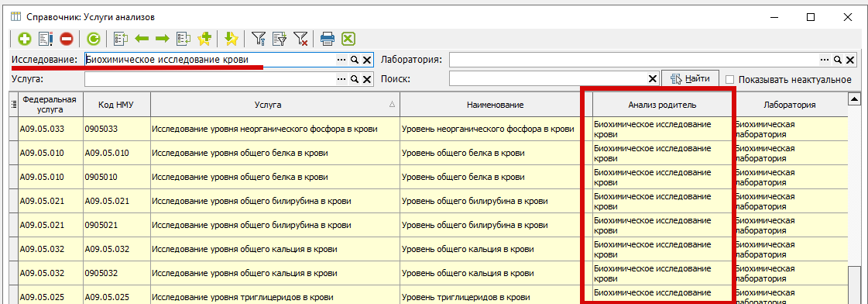This screenshot has height=304, width=868.
Task: Click the go-to-last-record list icon
Action: click(x=184, y=39)
